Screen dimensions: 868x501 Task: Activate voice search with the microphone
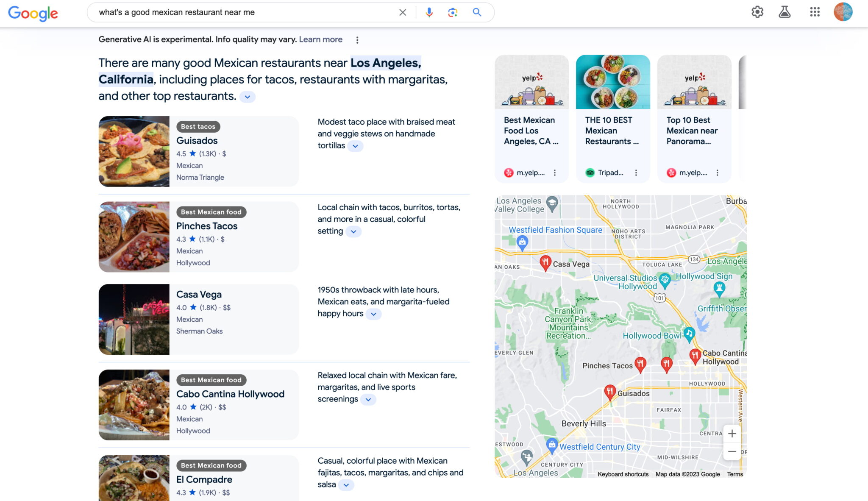pyautogui.click(x=428, y=12)
